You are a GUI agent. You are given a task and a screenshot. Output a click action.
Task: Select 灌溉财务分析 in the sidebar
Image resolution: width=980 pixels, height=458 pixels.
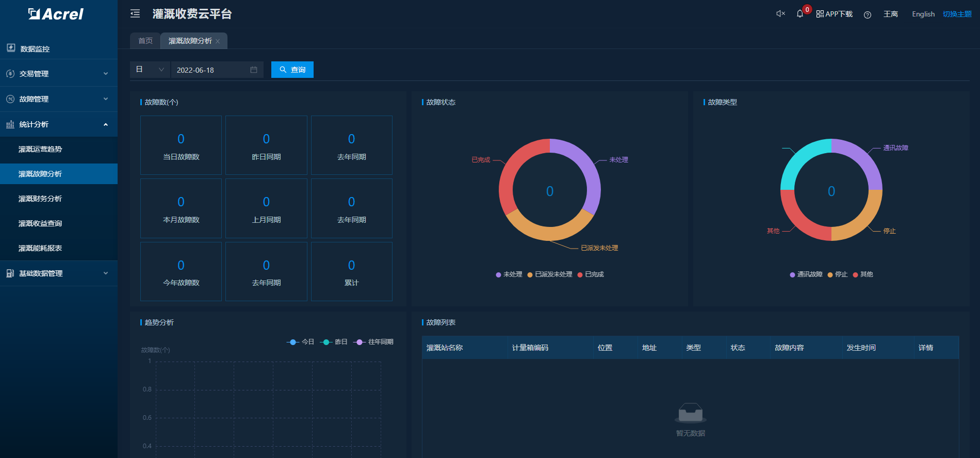pyautogui.click(x=40, y=199)
